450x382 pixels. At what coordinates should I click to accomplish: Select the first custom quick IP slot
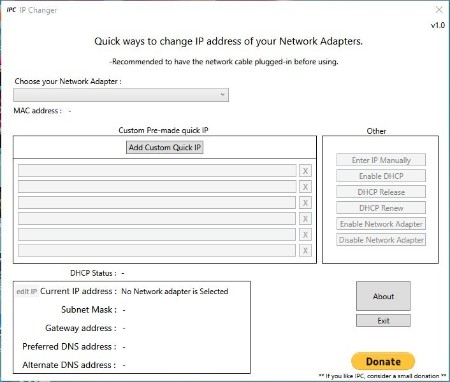pyautogui.click(x=157, y=171)
